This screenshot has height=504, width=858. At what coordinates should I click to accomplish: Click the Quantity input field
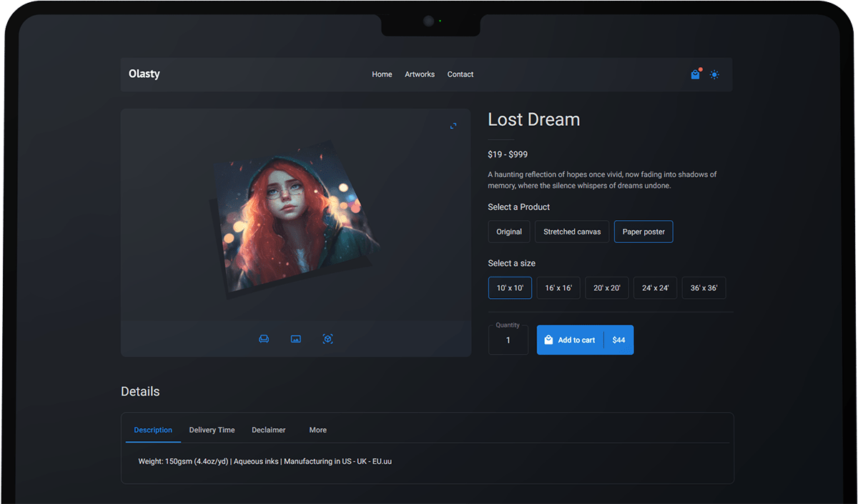[508, 340]
